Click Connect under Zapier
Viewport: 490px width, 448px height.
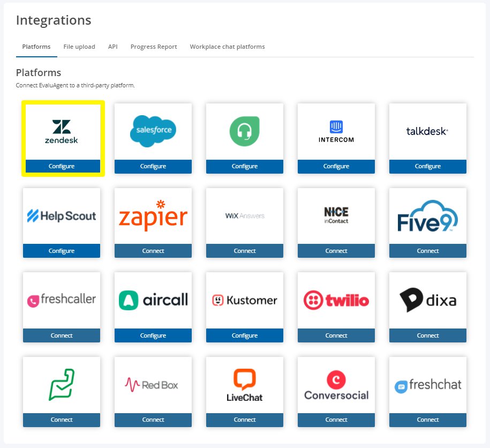pos(153,251)
